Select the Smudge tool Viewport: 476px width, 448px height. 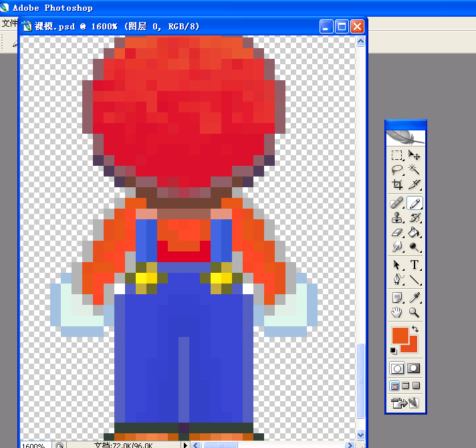396,247
